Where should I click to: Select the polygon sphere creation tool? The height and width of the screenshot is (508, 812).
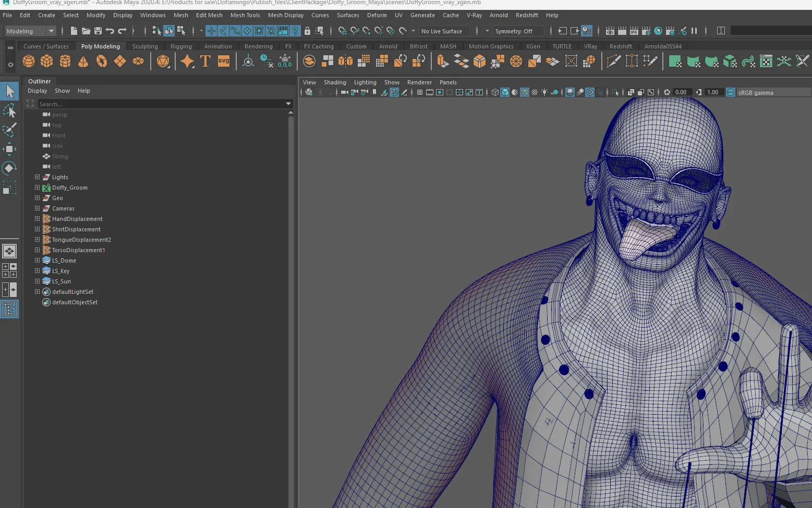(x=29, y=61)
